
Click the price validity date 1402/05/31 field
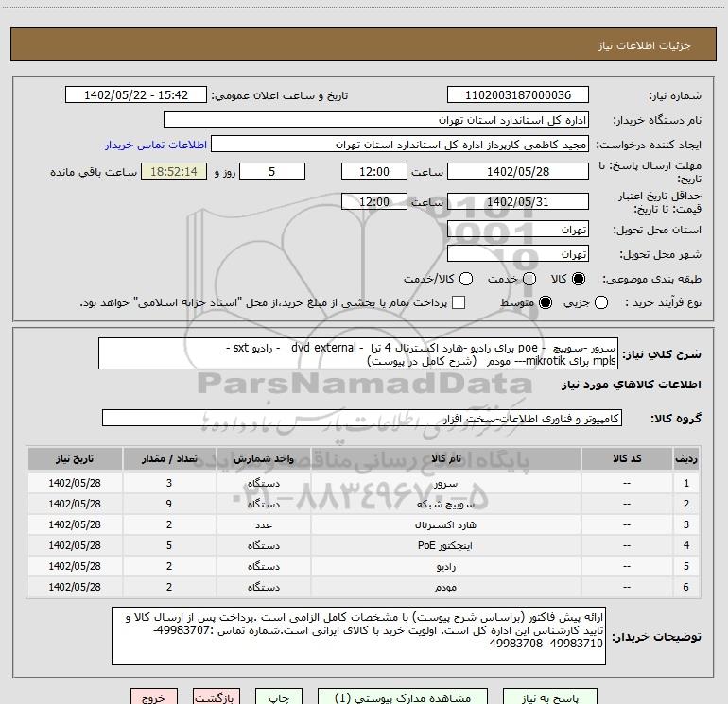pyautogui.click(x=518, y=201)
